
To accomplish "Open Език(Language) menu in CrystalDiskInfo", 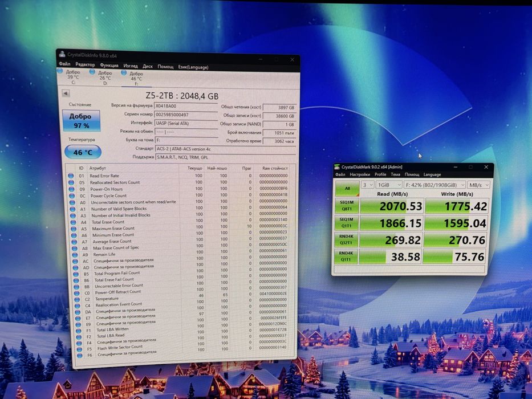I will point(193,67).
